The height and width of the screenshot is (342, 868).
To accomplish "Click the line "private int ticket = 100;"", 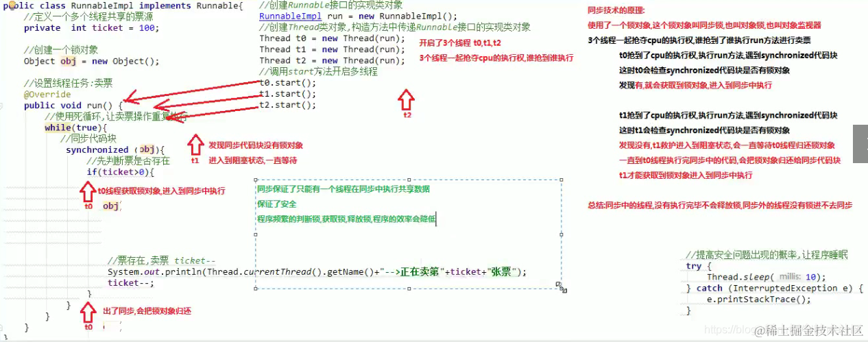I will 91,28.
